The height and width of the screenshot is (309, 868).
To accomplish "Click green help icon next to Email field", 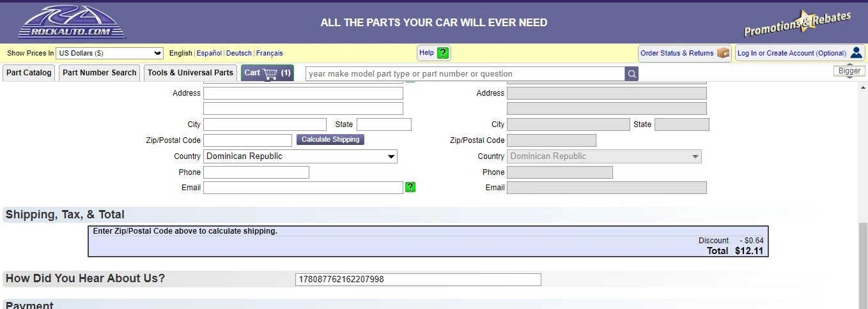I will tap(410, 187).
